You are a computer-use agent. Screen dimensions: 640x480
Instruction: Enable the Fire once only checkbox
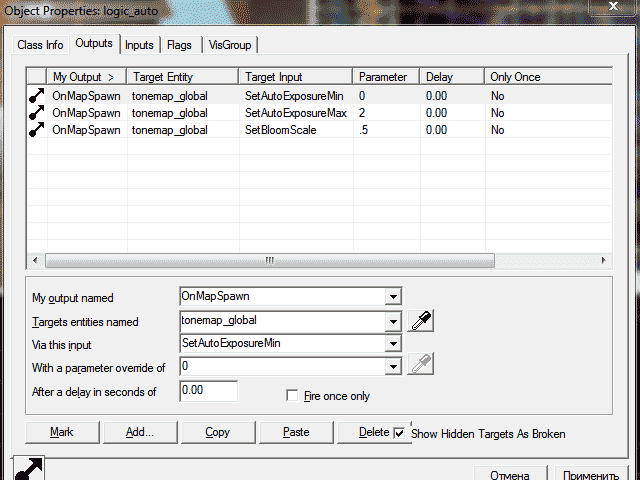[293, 396]
